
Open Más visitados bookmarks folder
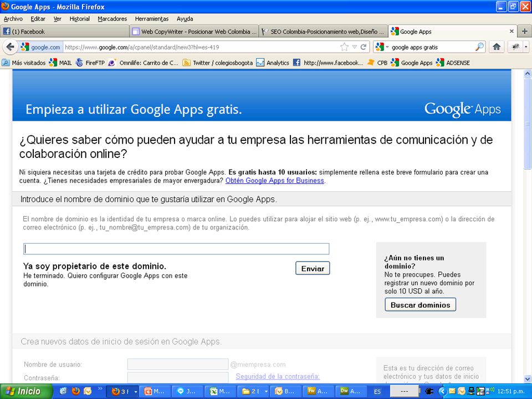click(24, 63)
